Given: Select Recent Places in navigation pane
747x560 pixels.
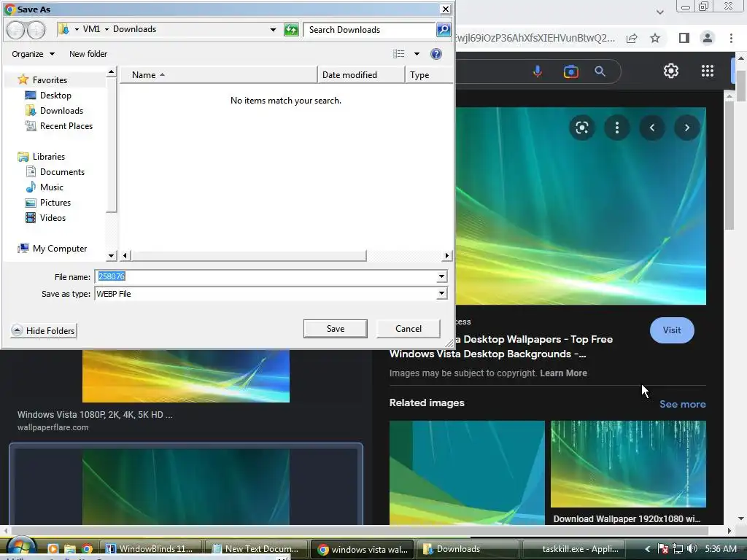Looking at the screenshot, I should tap(66, 125).
